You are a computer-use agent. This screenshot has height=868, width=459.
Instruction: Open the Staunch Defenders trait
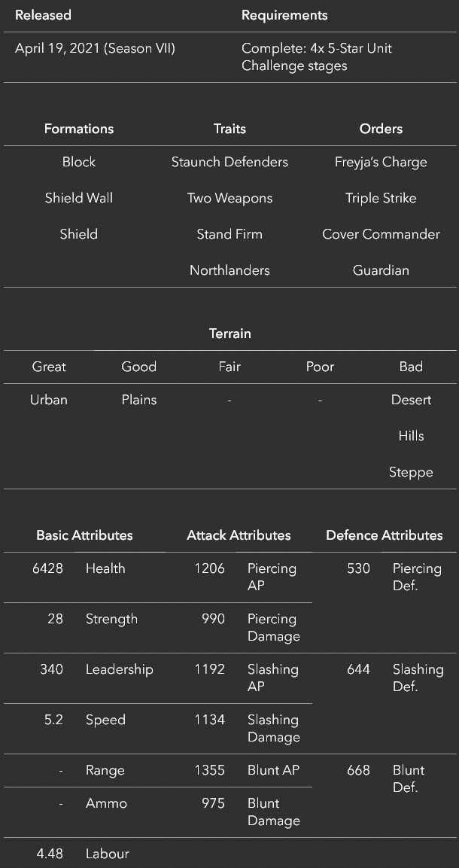tap(229, 162)
